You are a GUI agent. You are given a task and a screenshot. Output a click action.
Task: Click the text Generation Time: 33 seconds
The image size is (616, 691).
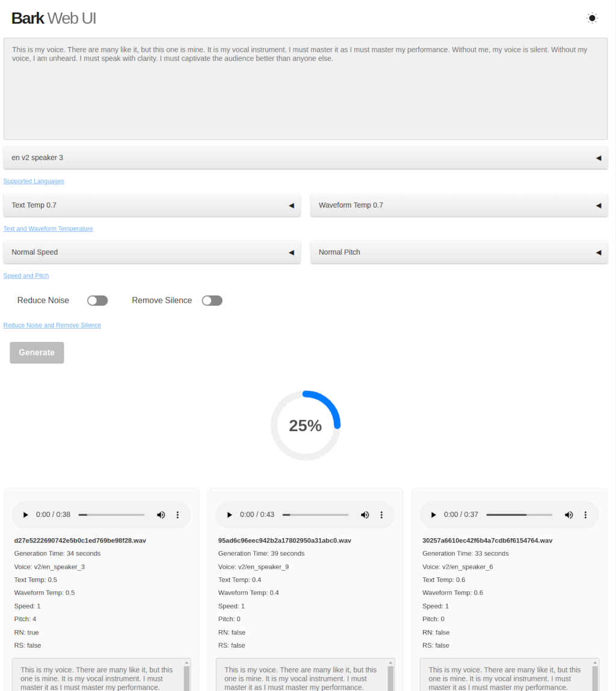(x=466, y=554)
